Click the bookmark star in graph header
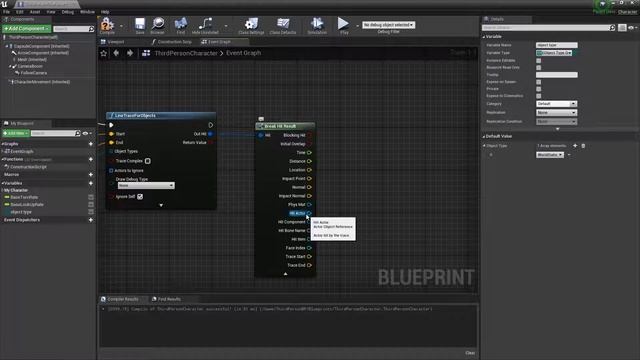Screen dimensions: 640x360 pos(104,53)
